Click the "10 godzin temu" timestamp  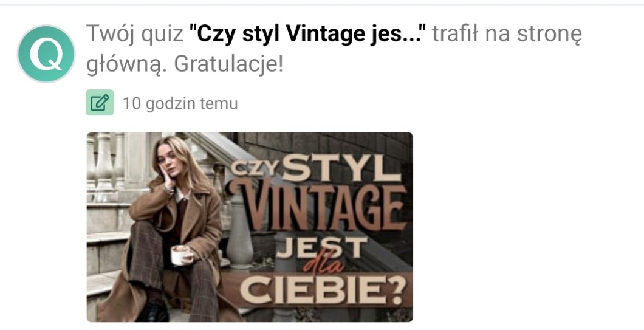tap(180, 103)
